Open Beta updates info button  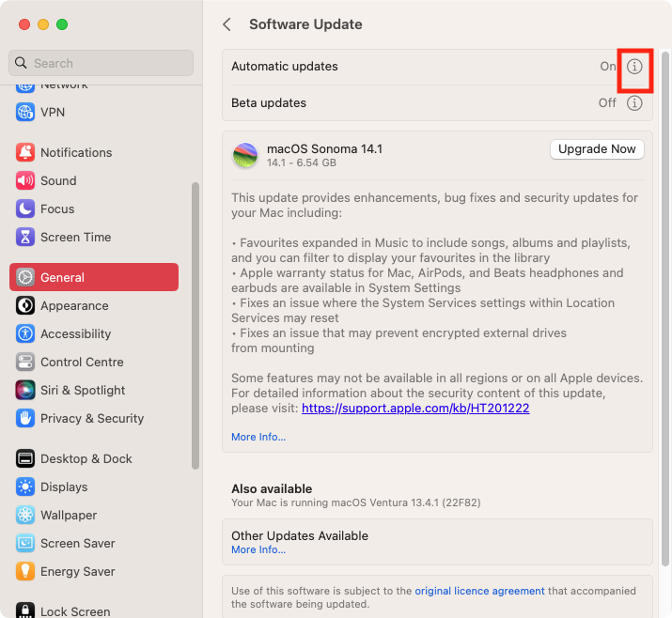pos(634,103)
